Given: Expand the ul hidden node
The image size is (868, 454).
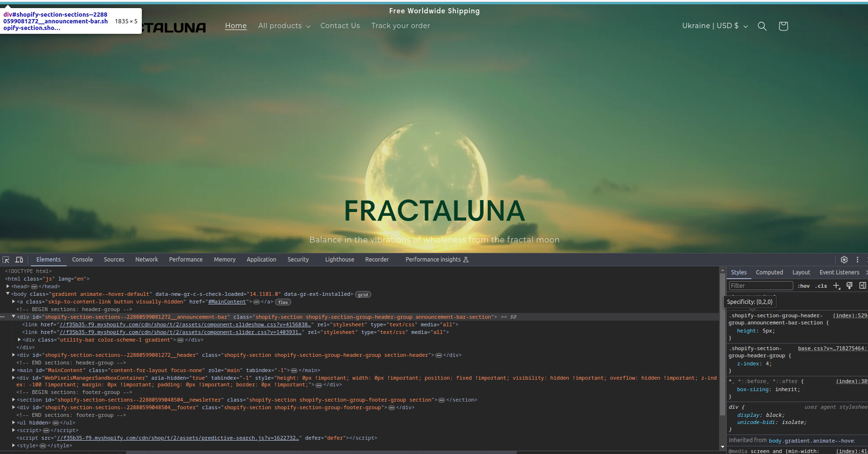Looking at the screenshot, I should pyautogui.click(x=13, y=423).
